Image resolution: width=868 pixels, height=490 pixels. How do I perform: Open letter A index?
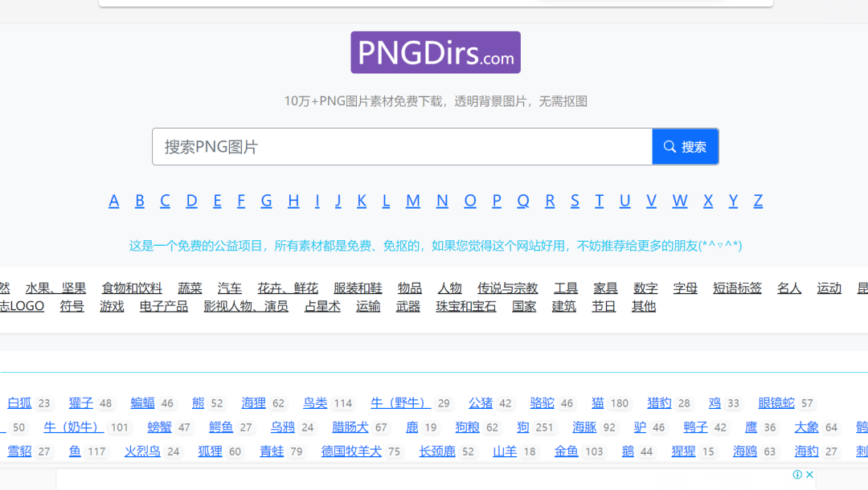[113, 201]
